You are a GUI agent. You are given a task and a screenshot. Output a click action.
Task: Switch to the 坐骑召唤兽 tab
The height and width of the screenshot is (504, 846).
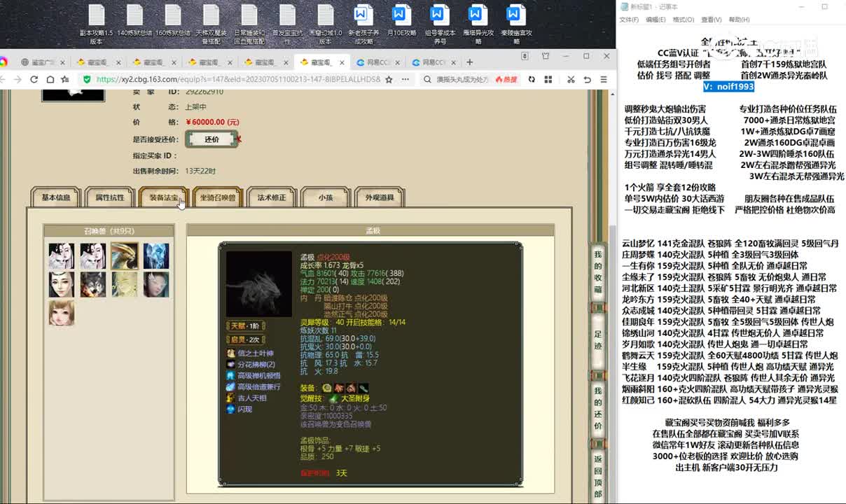217,198
